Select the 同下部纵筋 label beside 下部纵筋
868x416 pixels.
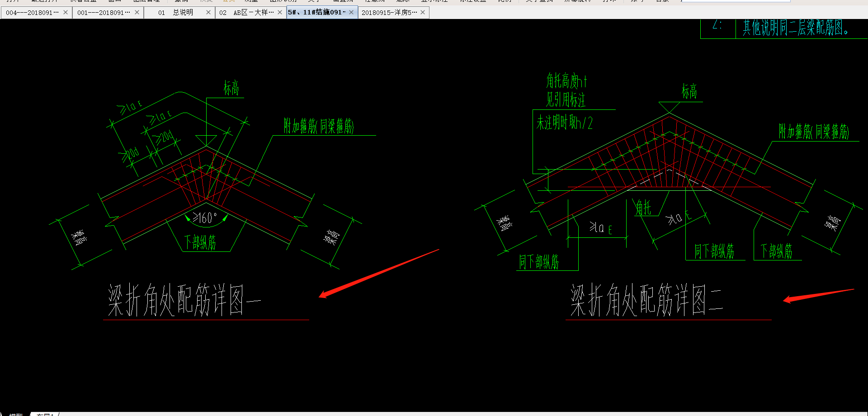pos(714,251)
